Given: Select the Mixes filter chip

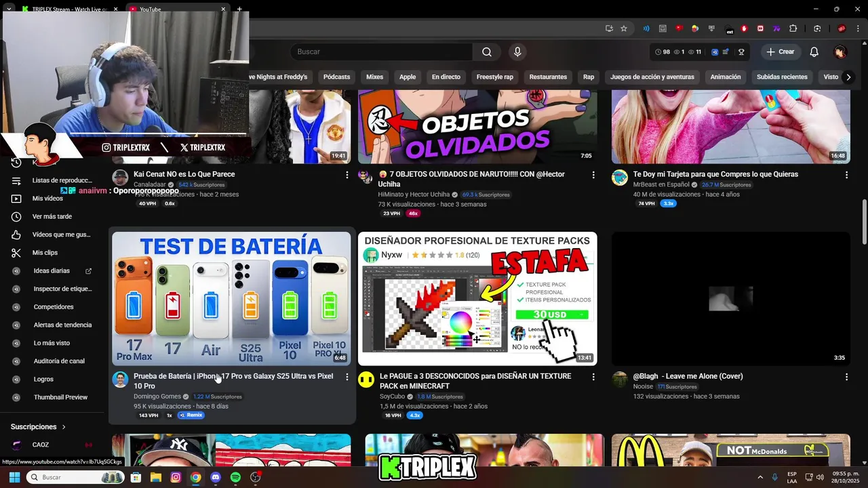Looking at the screenshot, I should click(x=374, y=77).
